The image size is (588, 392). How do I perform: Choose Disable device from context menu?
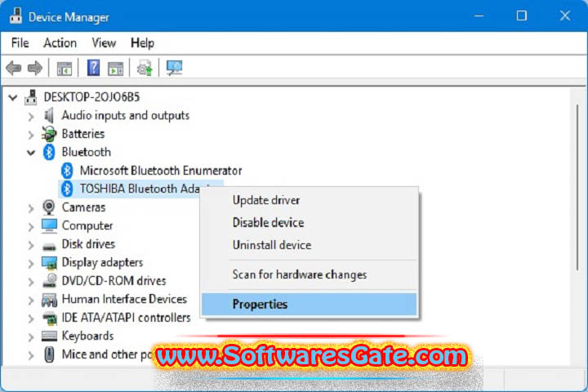(310, 222)
